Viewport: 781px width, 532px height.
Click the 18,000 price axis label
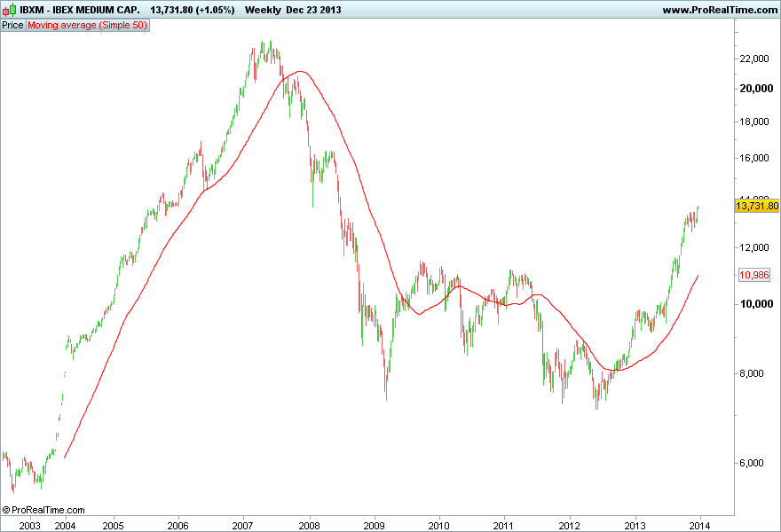[x=754, y=121]
